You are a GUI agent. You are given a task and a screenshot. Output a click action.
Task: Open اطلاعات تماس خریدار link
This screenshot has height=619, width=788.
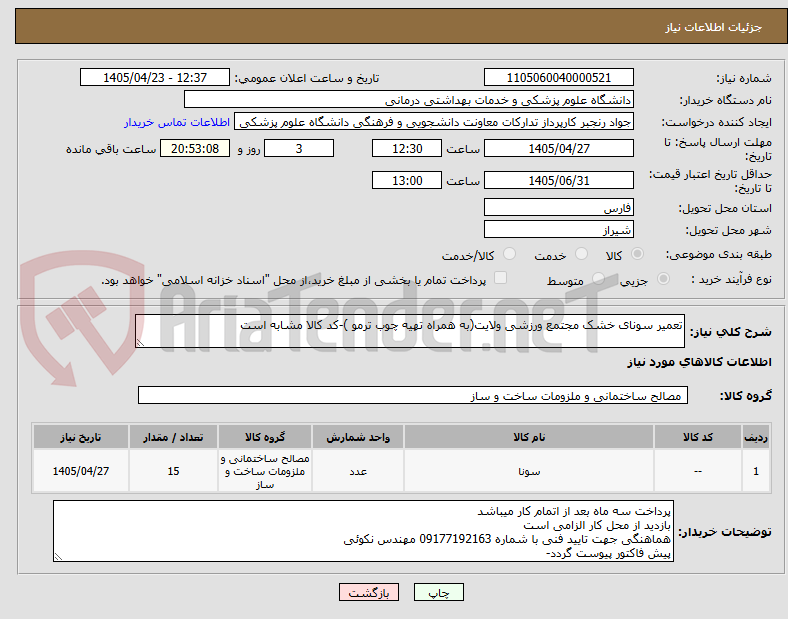point(177,122)
